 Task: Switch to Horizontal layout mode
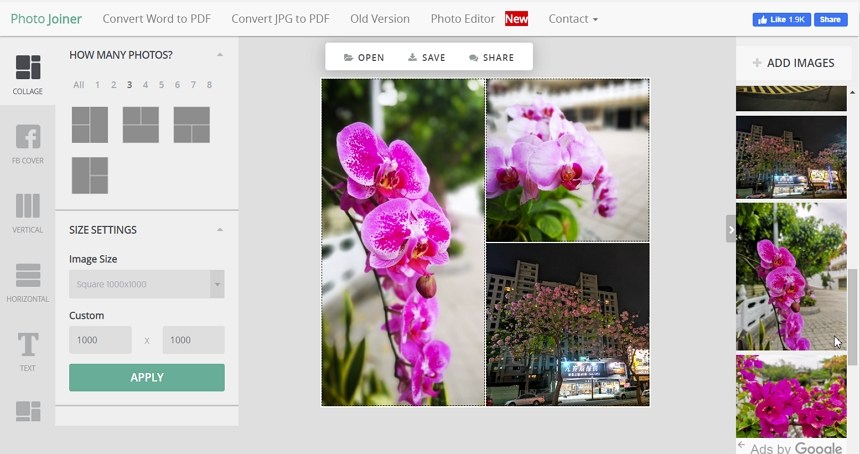[x=27, y=282]
